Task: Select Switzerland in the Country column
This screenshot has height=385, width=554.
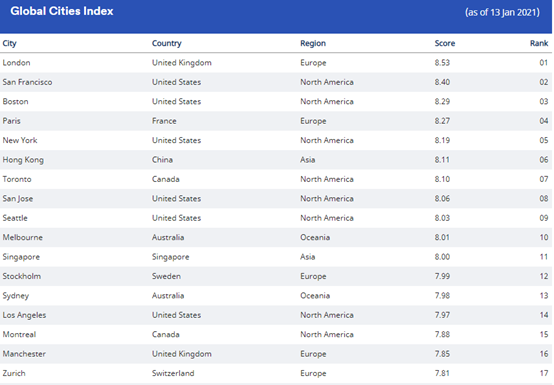Action: 173,374
